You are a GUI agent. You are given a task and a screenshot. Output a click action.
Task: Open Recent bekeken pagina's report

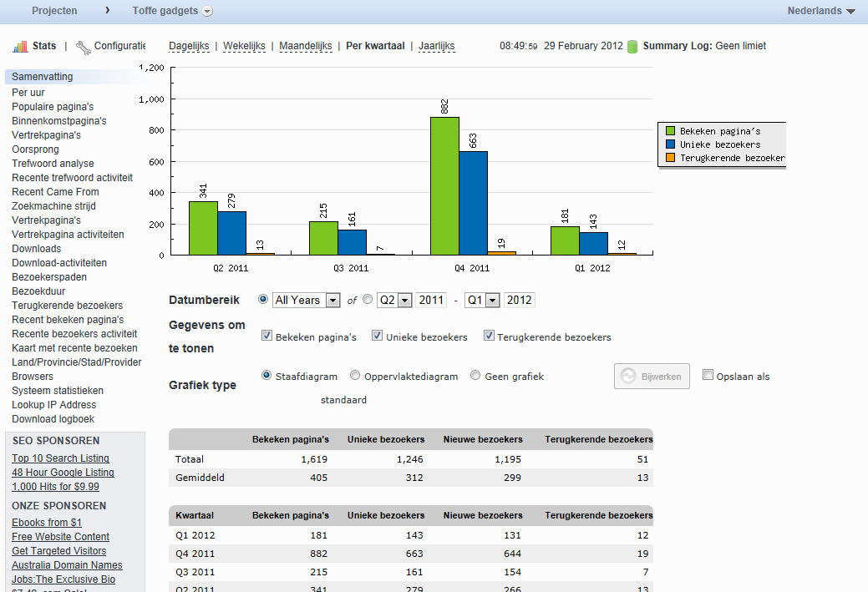point(68,320)
